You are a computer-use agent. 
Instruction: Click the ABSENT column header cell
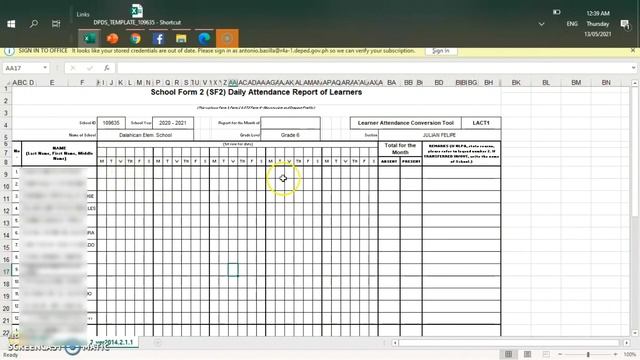coord(389,162)
